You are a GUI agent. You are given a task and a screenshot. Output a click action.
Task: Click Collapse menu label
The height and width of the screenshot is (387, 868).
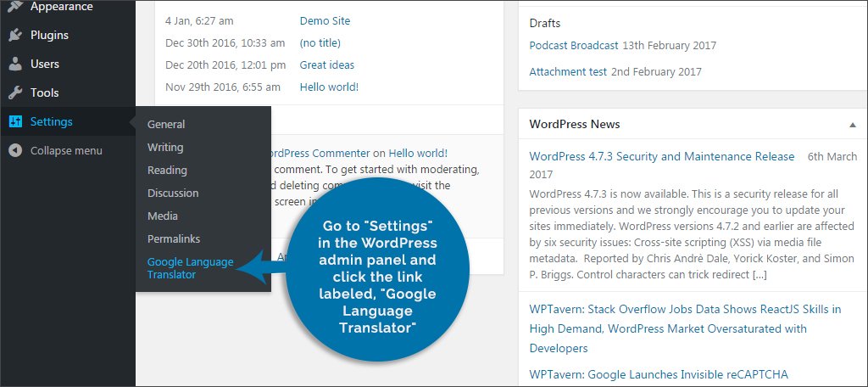click(66, 150)
